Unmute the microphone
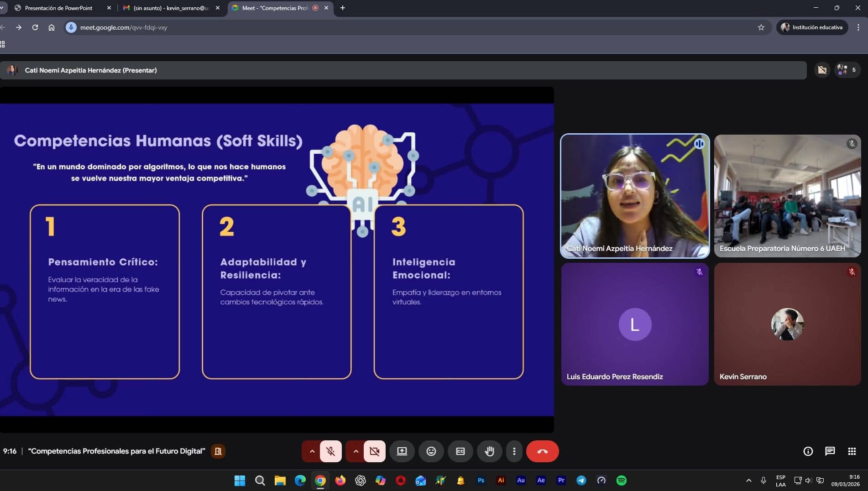Screen dimensions: 868x491 [x=331, y=451]
